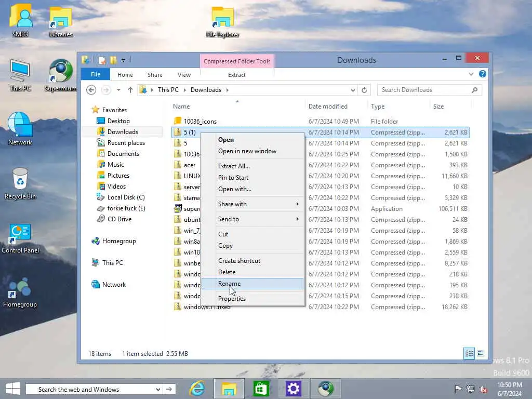532x399 pixels.
Task: Open the Control Panel desktop shortcut
Action: (x=20, y=238)
